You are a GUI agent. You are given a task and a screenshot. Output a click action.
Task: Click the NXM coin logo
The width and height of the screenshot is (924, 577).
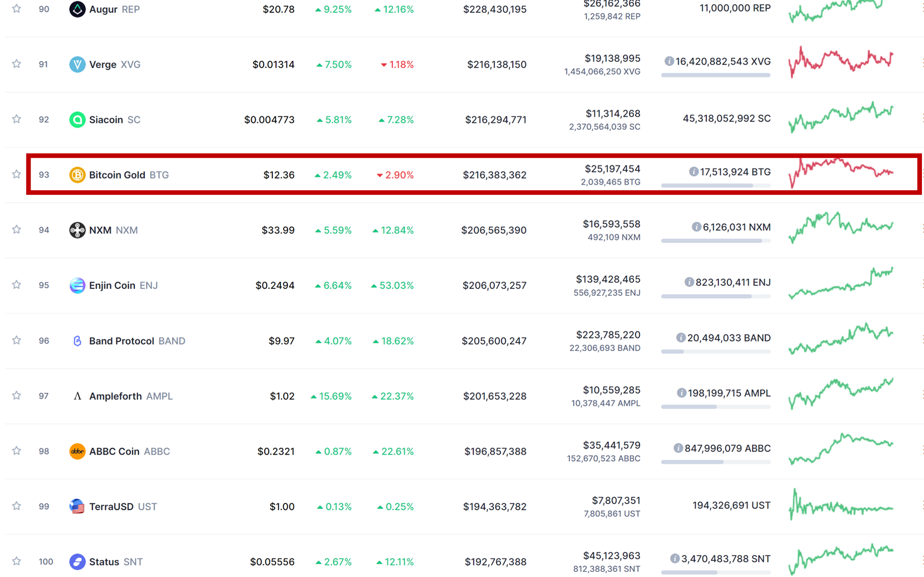coord(77,230)
